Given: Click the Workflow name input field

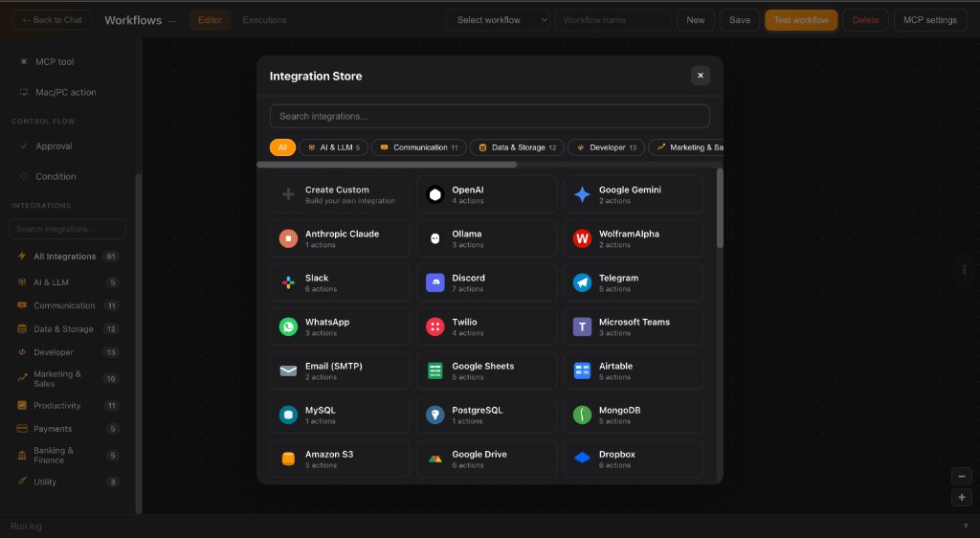Looking at the screenshot, I should point(613,20).
